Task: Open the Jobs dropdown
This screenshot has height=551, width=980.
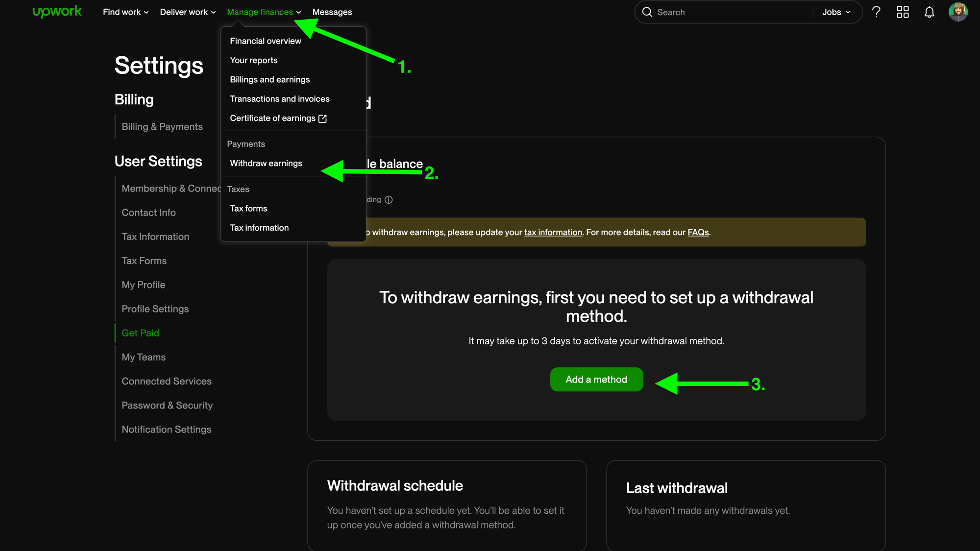Action: pyautogui.click(x=835, y=12)
